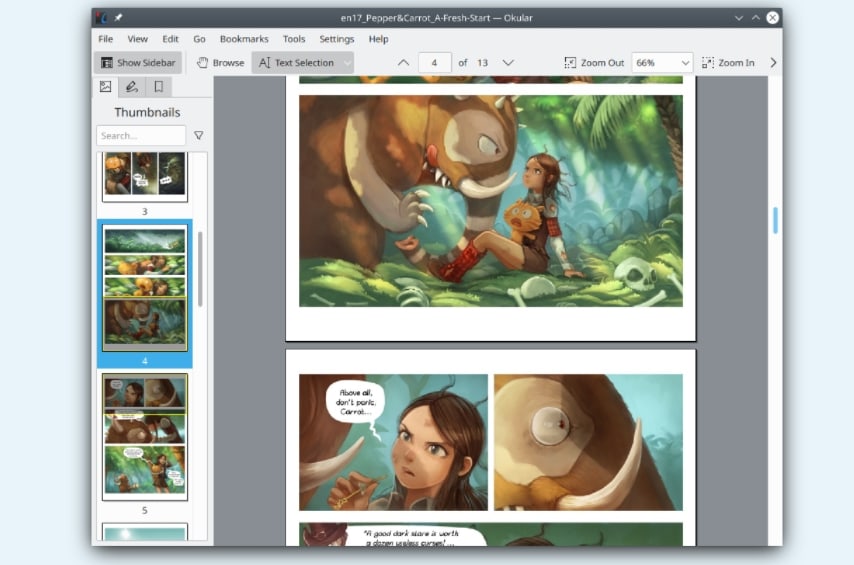Click the Zoom Out button
This screenshot has width=854, height=565.
[x=594, y=63]
